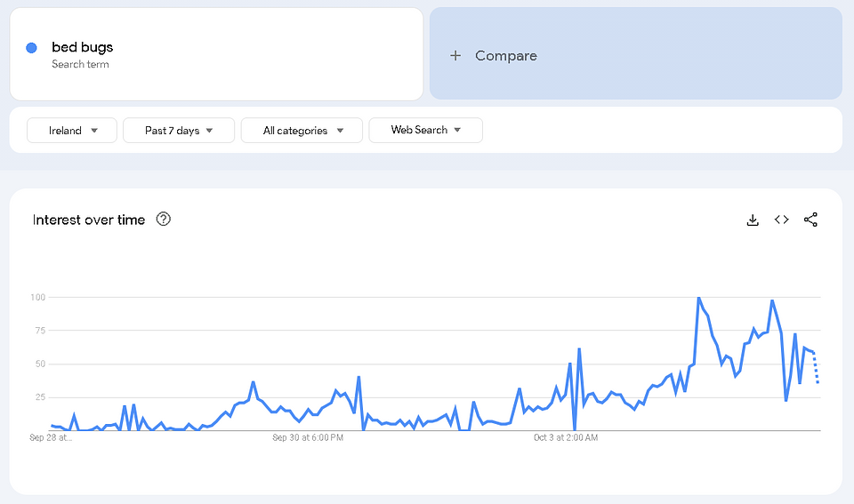Click the chart peak at value 100
Image resolution: width=854 pixels, height=504 pixels.
point(698,298)
